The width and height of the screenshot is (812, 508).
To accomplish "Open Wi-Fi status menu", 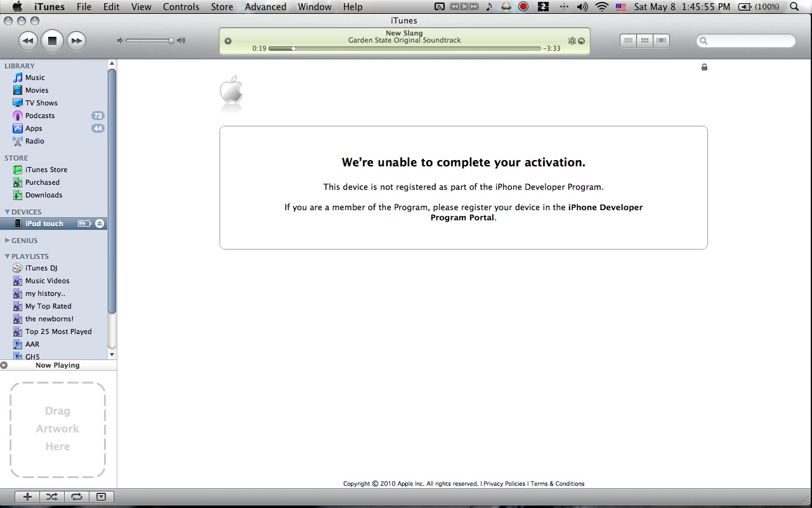I will click(x=601, y=7).
